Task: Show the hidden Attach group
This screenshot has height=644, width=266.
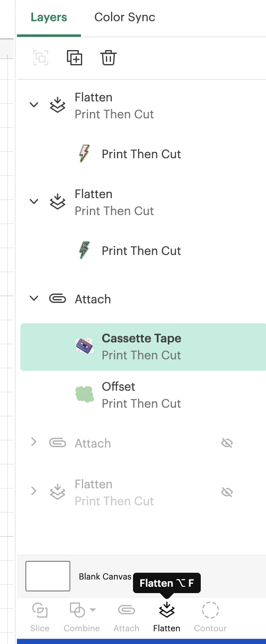Action: pyautogui.click(x=227, y=443)
